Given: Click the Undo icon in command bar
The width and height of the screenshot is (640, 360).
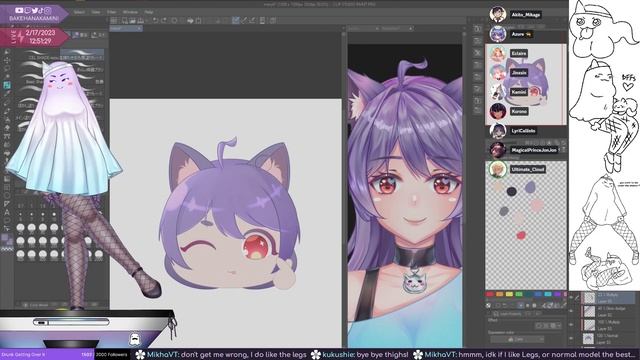Looking at the screenshot, I should (156, 20).
